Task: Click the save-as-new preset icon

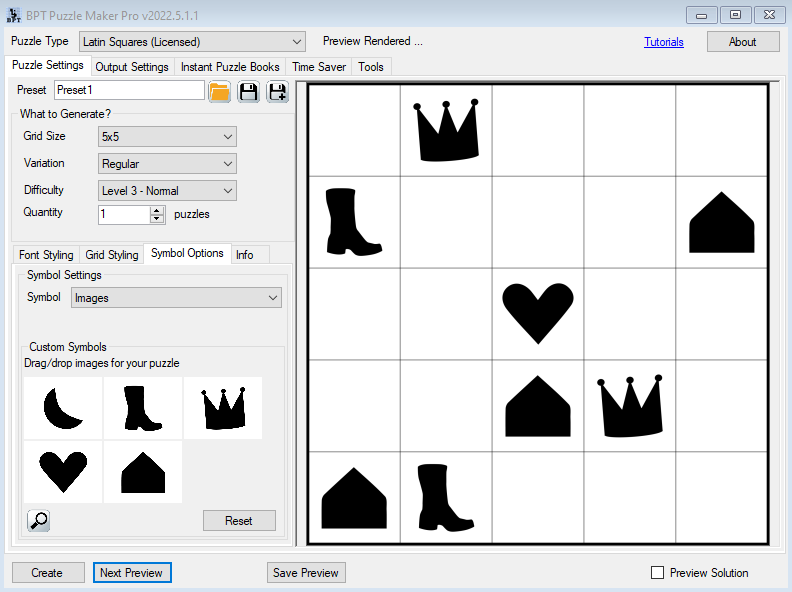Action: [x=278, y=92]
